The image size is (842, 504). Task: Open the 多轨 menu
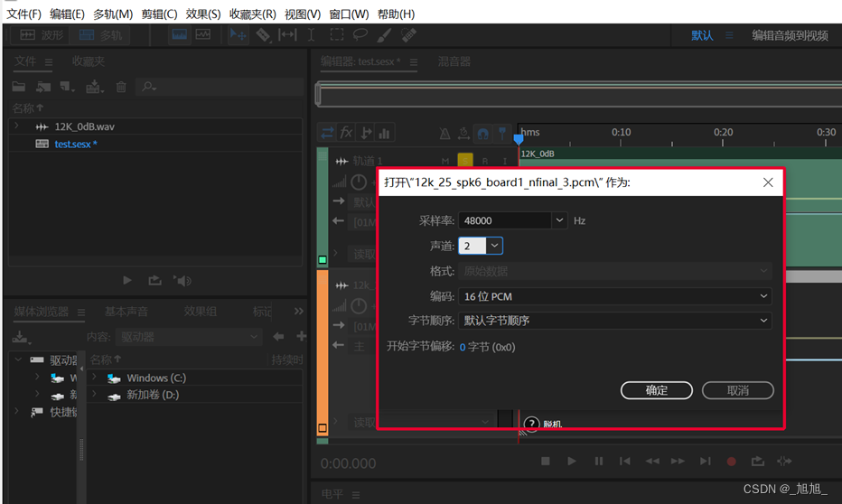pyautogui.click(x=113, y=14)
